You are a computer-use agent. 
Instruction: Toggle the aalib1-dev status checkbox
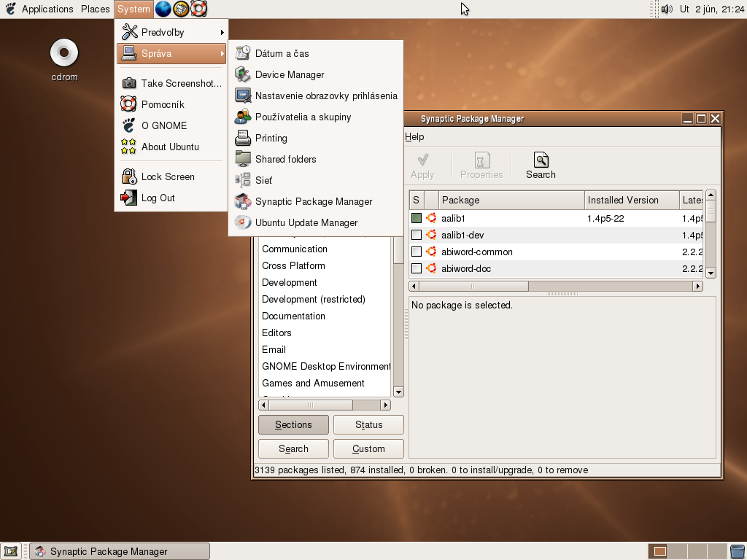point(417,235)
